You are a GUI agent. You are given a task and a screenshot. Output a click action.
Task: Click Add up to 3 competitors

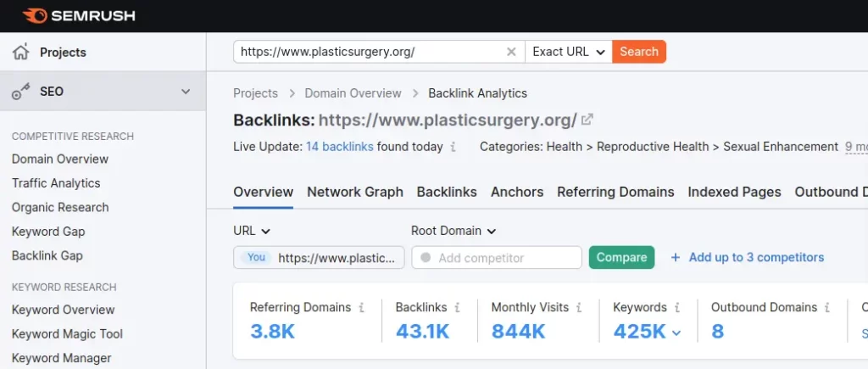pos(756,258)
